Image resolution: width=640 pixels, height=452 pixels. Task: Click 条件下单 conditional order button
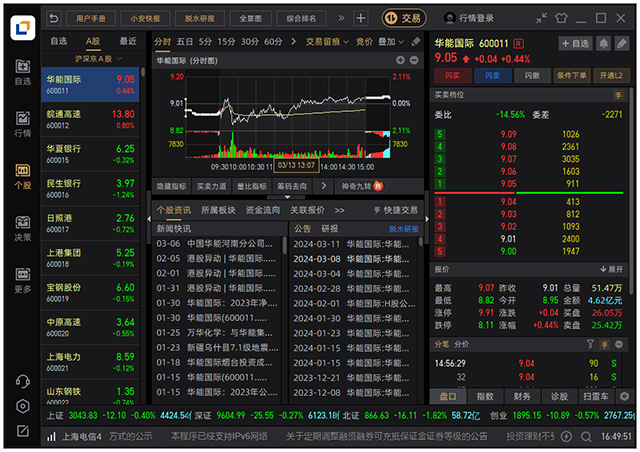[572, 76]
